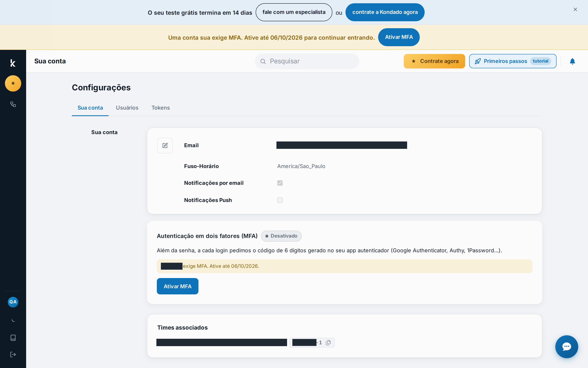Viewport: 588px width, 368px height.
Task: Click the Configurações heading
Action: tap(101, 87)
